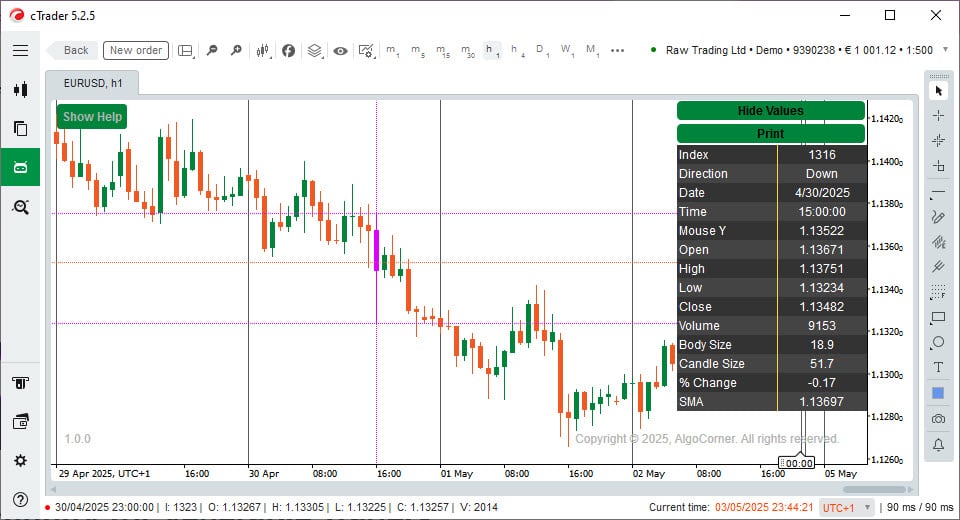The width and height of the screenshot is (960, 520).
Task: Select the measure tool
Action: coord(938,165)
